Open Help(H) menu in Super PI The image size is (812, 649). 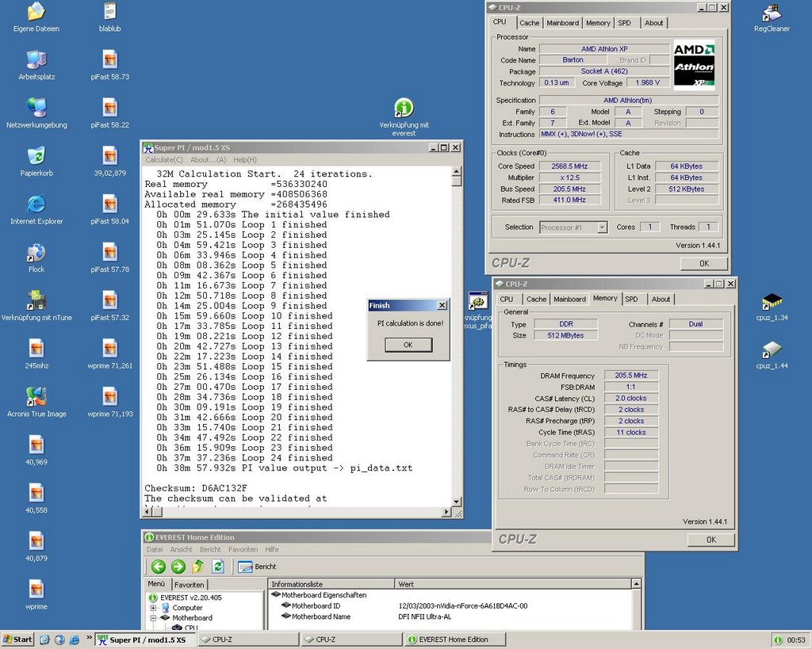[245, 160]
